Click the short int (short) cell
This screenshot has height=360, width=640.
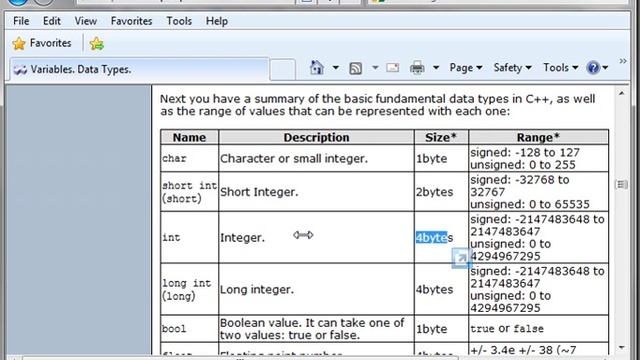pyautogui.click(x=189, y=192)
